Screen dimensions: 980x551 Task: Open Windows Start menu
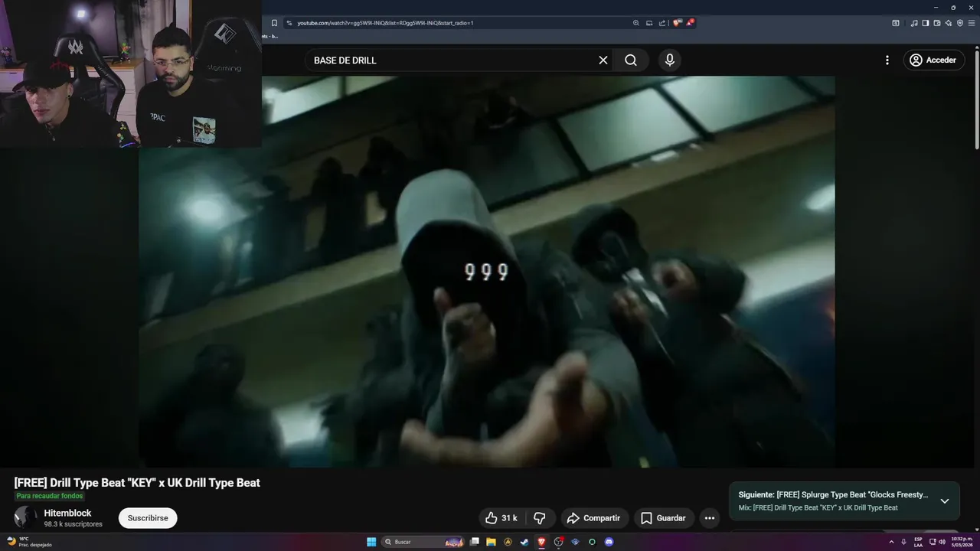371,542
